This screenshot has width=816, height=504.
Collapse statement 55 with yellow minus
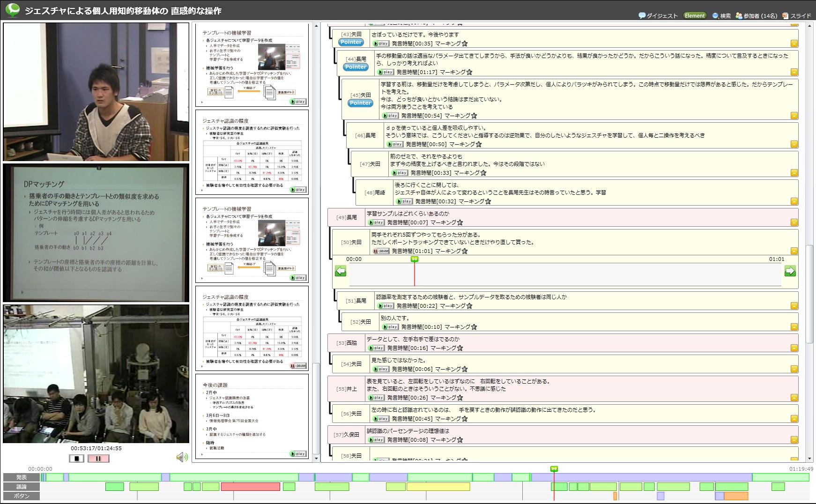(794, 398)
